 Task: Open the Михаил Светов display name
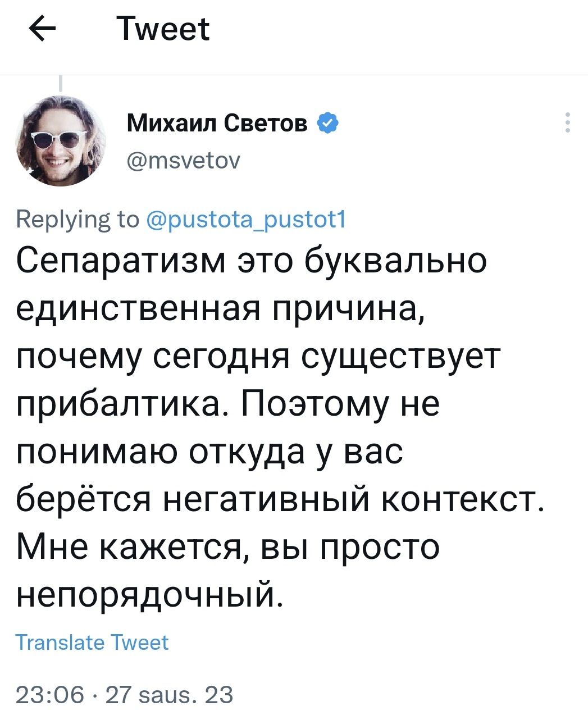click(217, 122)
